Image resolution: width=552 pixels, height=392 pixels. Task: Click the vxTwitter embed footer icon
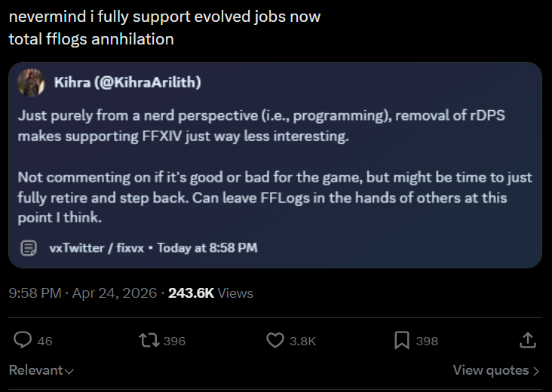[x=29, y=247]
